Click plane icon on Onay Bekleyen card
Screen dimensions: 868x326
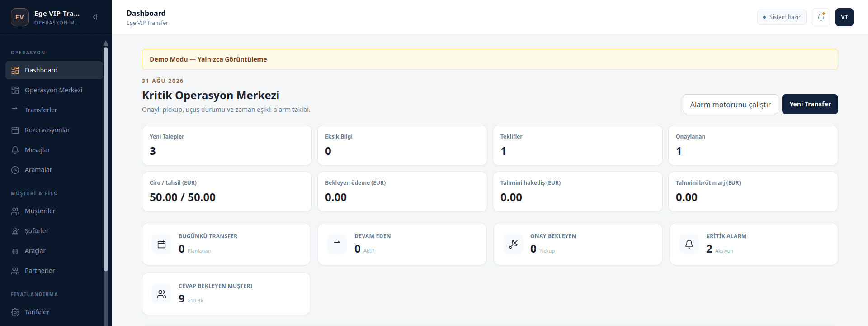pos(513,244)
